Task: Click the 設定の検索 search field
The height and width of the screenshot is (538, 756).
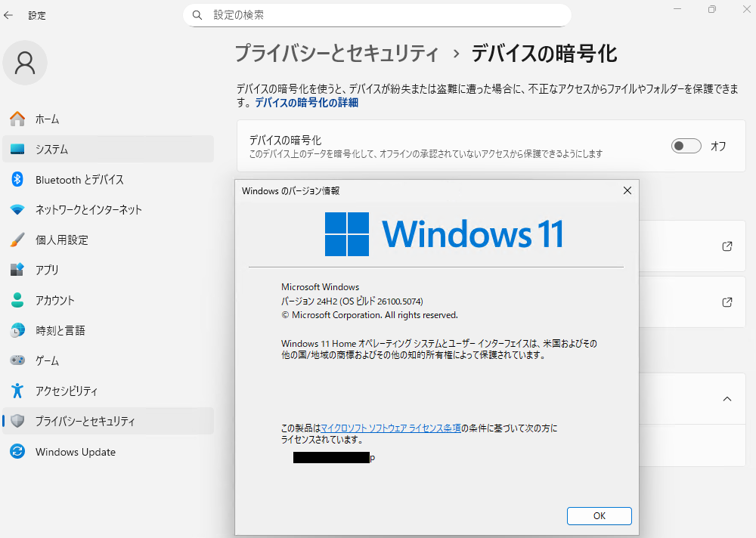Action: [378, 15]
